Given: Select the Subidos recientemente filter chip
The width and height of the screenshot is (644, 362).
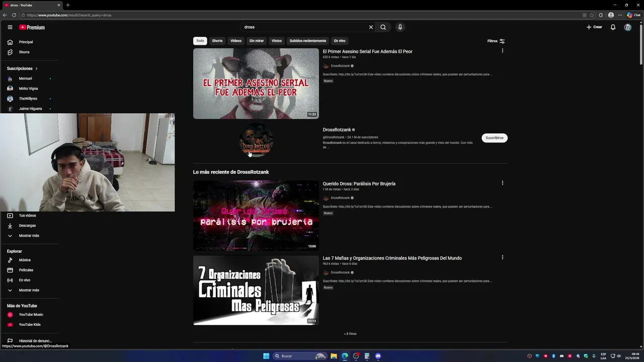Looking at the screenshot, I should (308, 41).
